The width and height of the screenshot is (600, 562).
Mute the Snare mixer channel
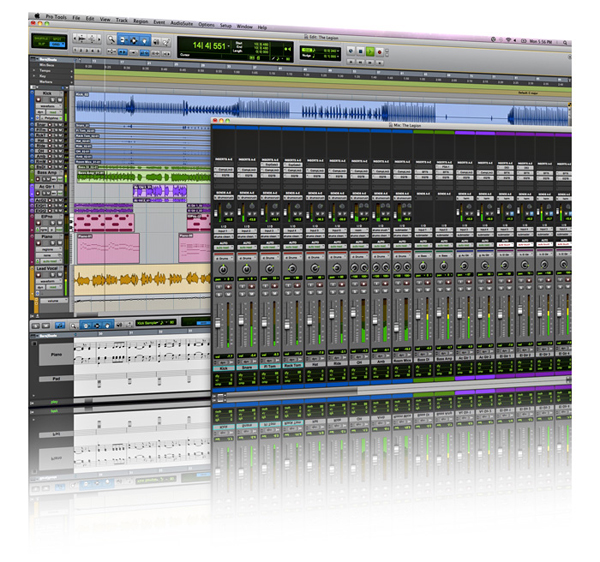point(252,293)
